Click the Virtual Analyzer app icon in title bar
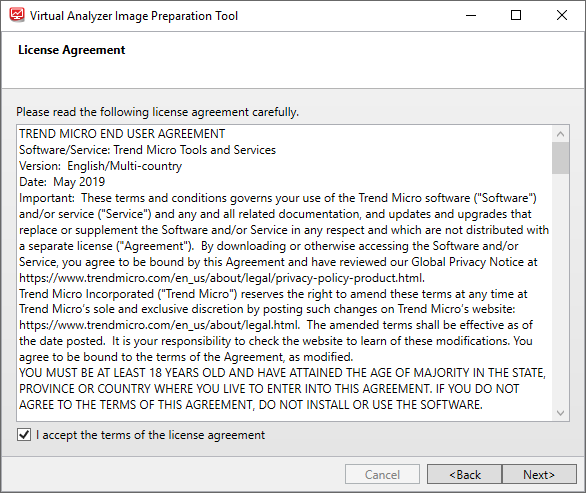 [x=17, y=15]
